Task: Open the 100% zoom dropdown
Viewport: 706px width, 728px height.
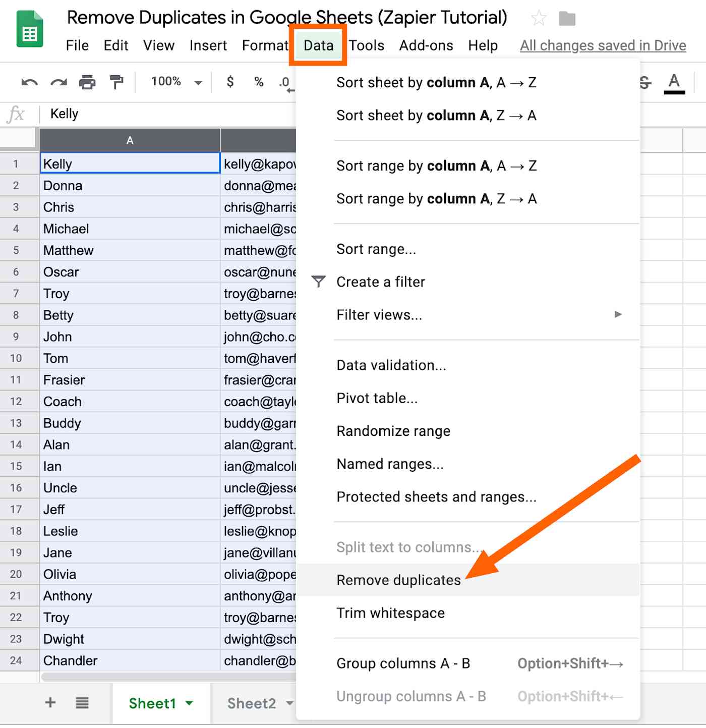Action: tap(177, 82)
